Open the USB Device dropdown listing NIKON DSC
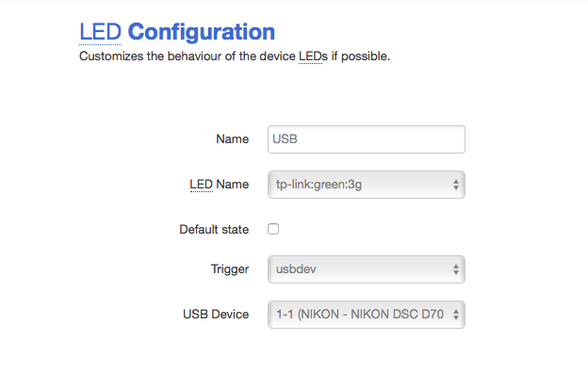 point(366,314)
